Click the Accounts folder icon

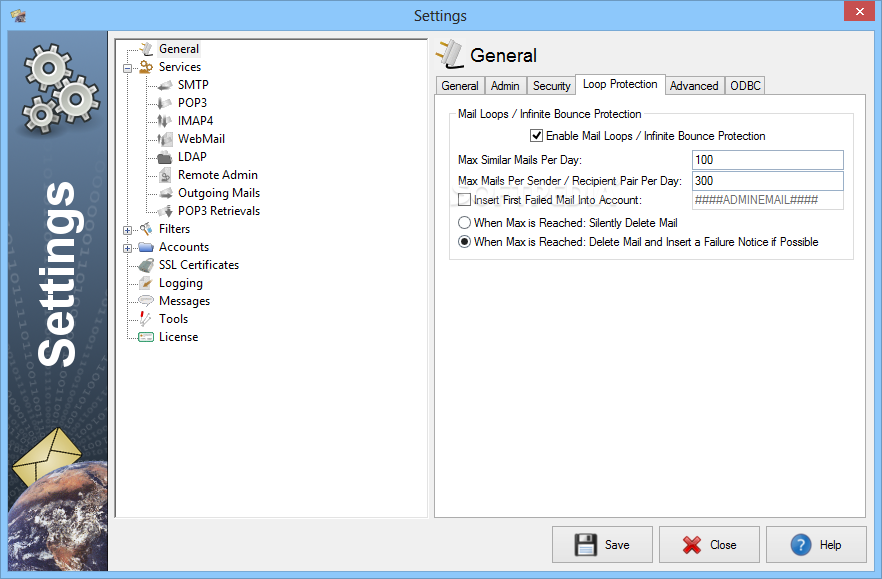click(x=146, y=247)
